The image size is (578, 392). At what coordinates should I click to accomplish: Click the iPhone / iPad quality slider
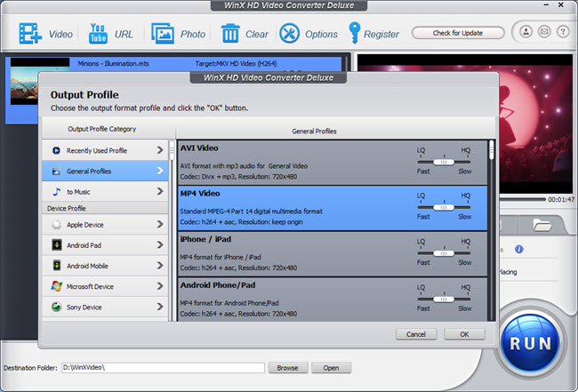(x=444, y=253)
